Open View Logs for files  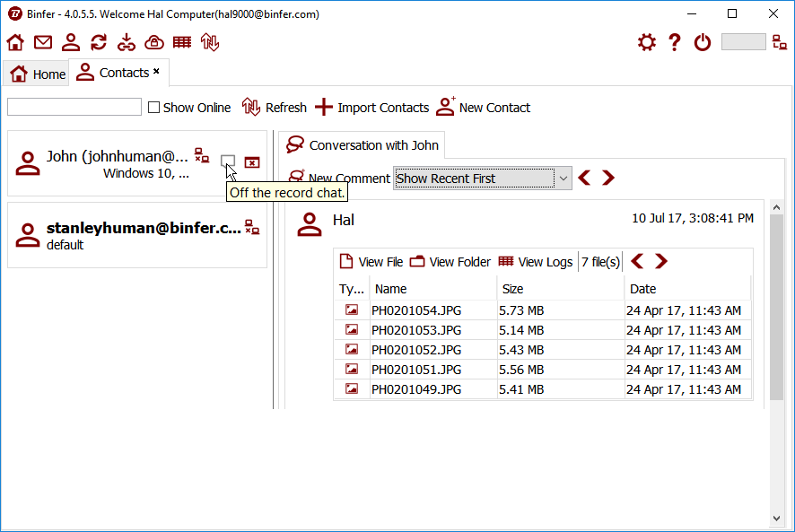click(536, 262)
